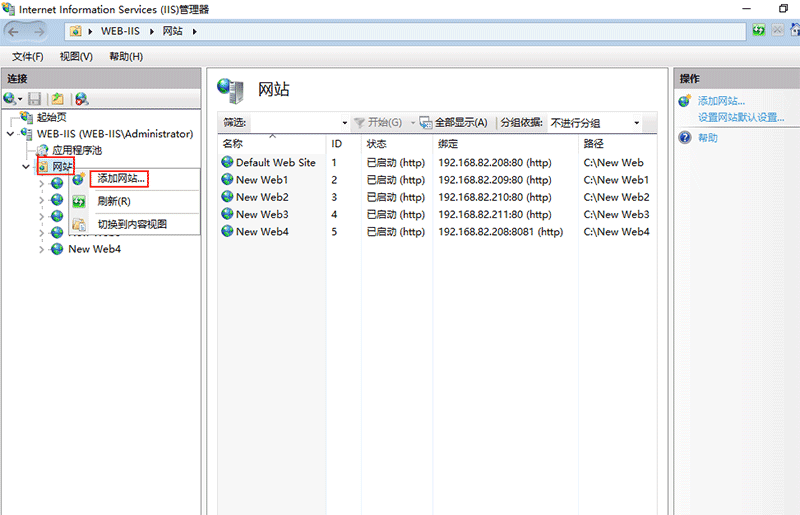This screenshot has width=800, height=515.
Task: Select the New Web2 row in the list
Action: click(437, 198)
